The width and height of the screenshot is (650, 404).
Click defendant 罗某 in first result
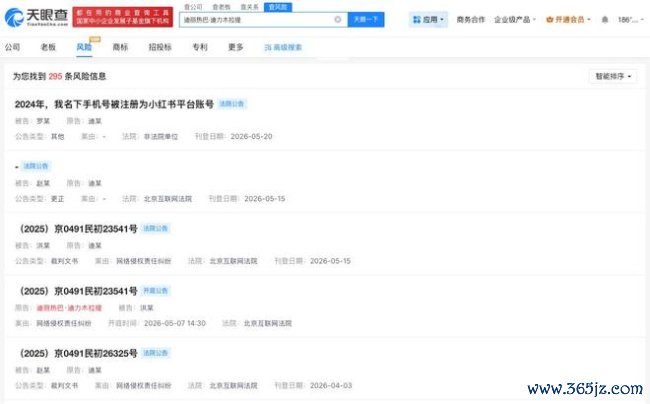coord(43,121)
